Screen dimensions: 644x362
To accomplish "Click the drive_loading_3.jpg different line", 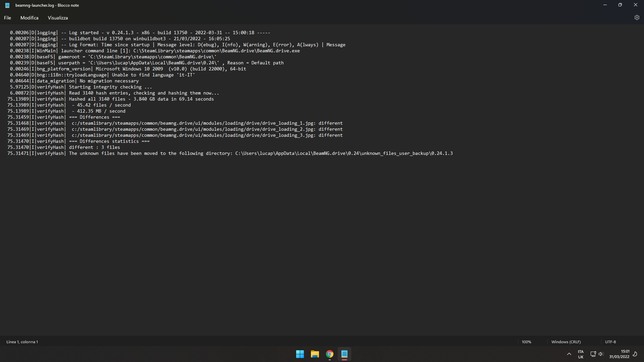I will tap(175, 135).
